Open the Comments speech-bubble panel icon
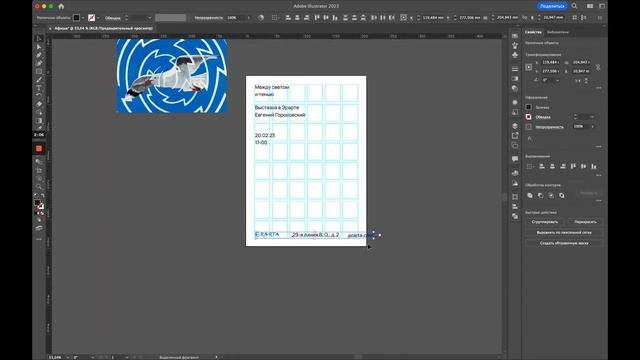The height and width of the screenshot is (360, 640). [x=515, y=158]
